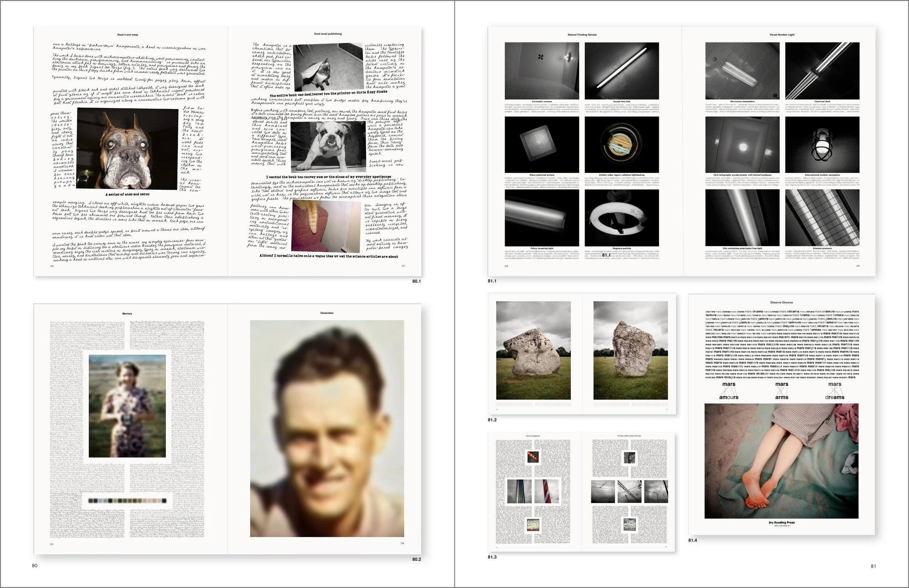Image resolution: width=909 pixels, height=588 pixels.
Task: Select the blurred man portrait under Remember
Action: tap(327, 428)
